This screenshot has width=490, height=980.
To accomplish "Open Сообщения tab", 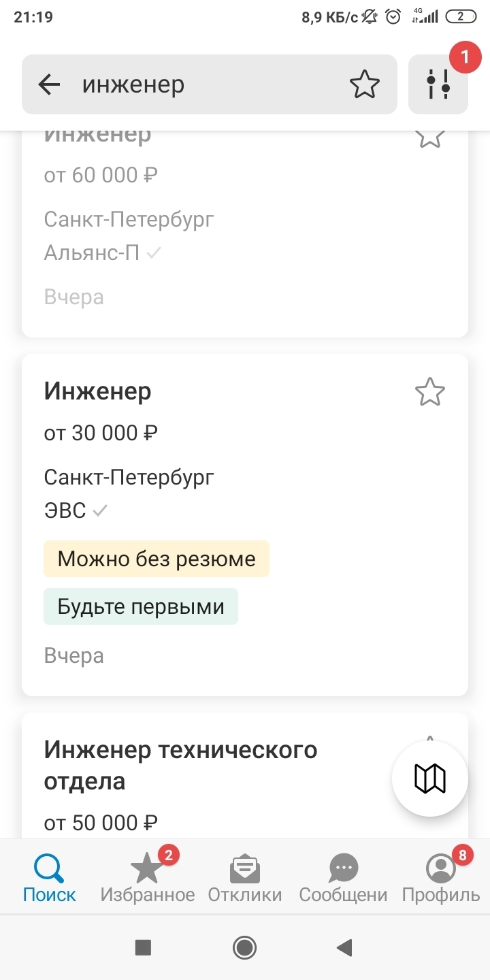I will 343,877.
